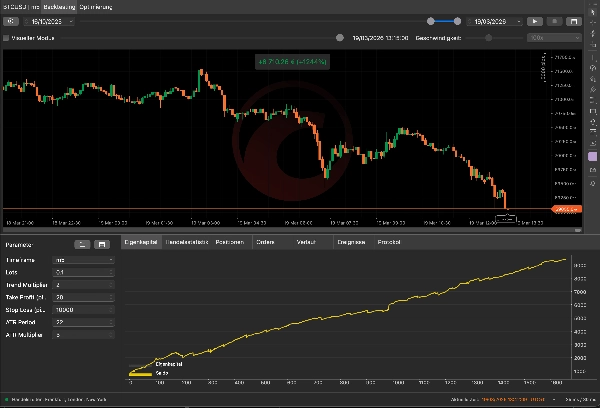Open the Positionen tab
Screen dimensions: 600x408
(x=230, y=242)
